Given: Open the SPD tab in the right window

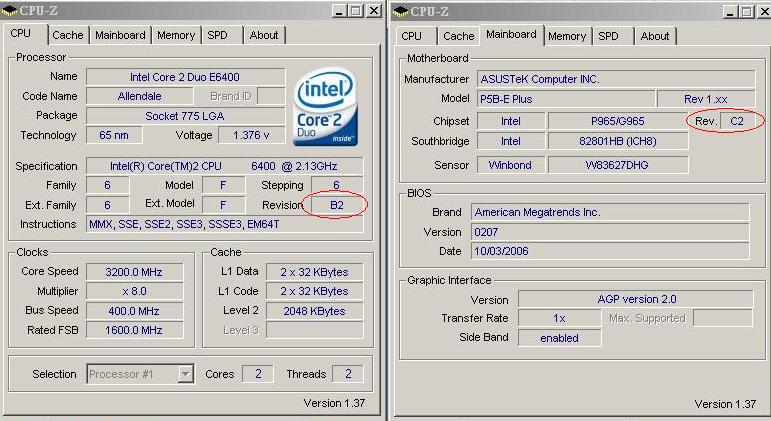Looking at the screenshot, I should (608, 36).
